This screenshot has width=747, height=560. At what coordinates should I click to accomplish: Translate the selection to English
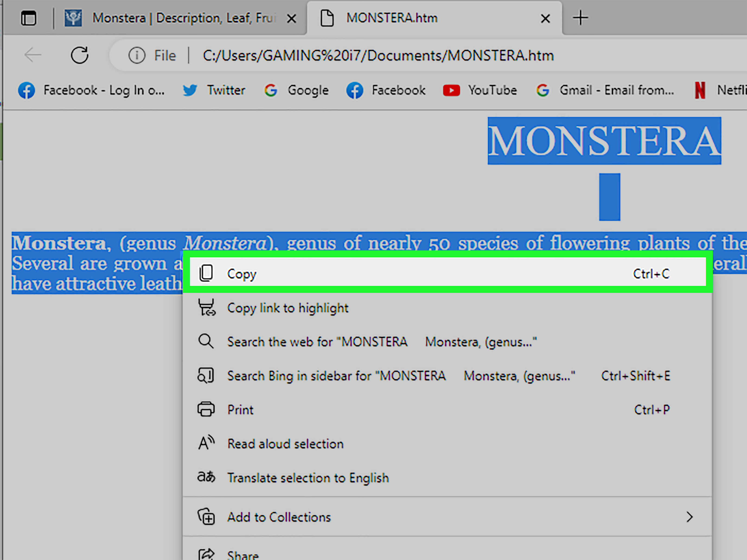[308, 478]
